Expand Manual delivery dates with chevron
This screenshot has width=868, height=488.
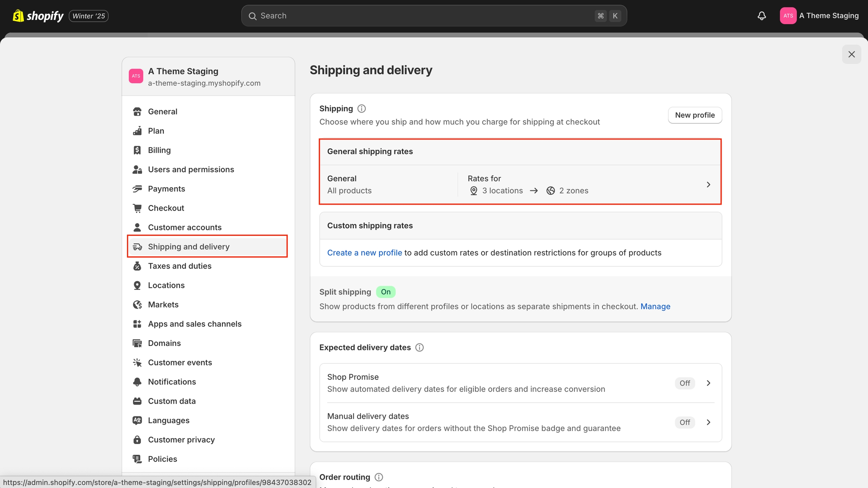708,422
